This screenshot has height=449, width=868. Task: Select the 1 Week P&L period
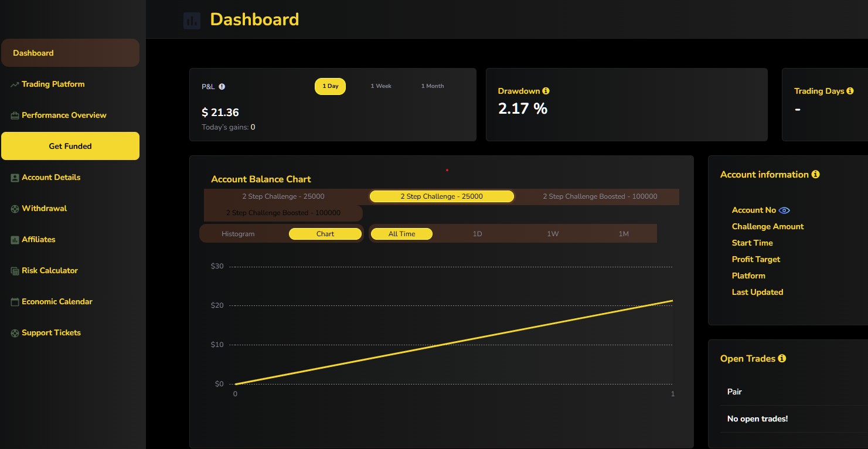(x=380, y=86)
